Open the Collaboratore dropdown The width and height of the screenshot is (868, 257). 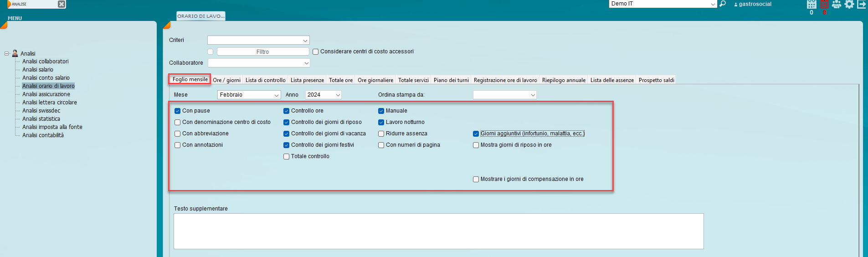pos(259,63)
